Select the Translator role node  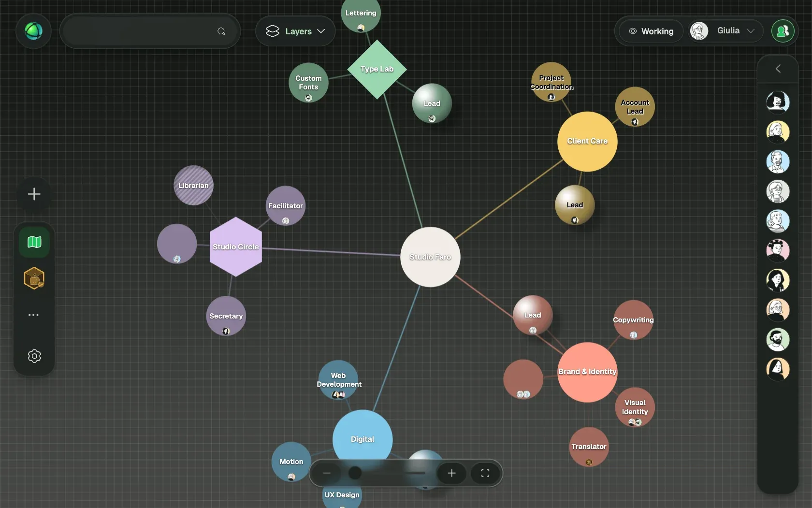(589, 447)
